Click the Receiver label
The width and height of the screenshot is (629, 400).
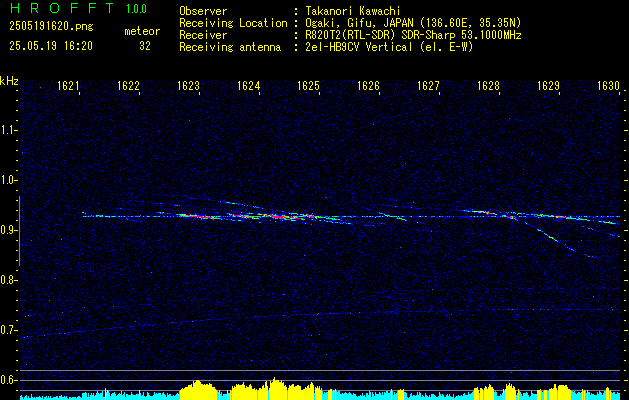(203, 35)
